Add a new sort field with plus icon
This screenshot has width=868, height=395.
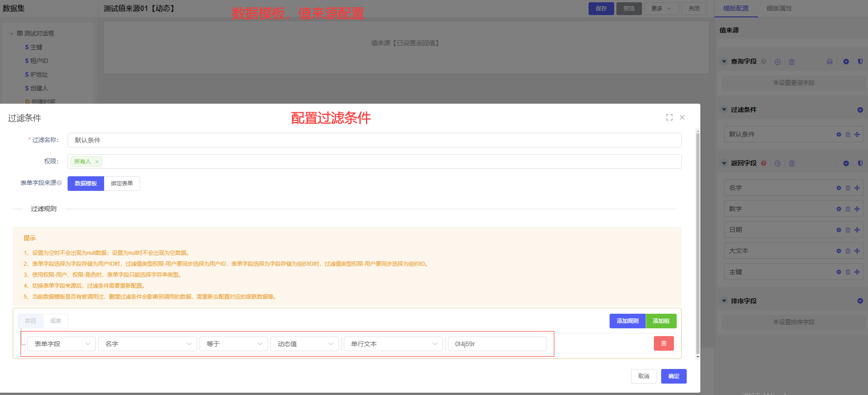coord(860,301)
